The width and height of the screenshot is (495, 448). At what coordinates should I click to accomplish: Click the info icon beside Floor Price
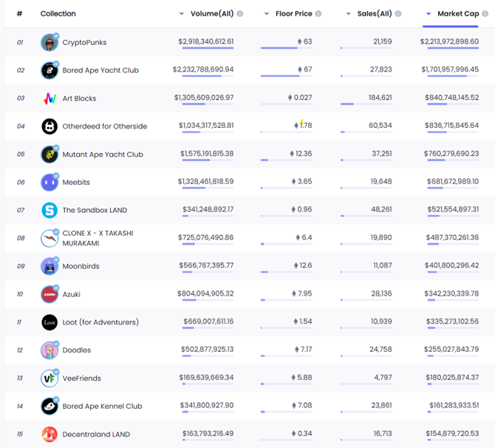click(318, 14)
